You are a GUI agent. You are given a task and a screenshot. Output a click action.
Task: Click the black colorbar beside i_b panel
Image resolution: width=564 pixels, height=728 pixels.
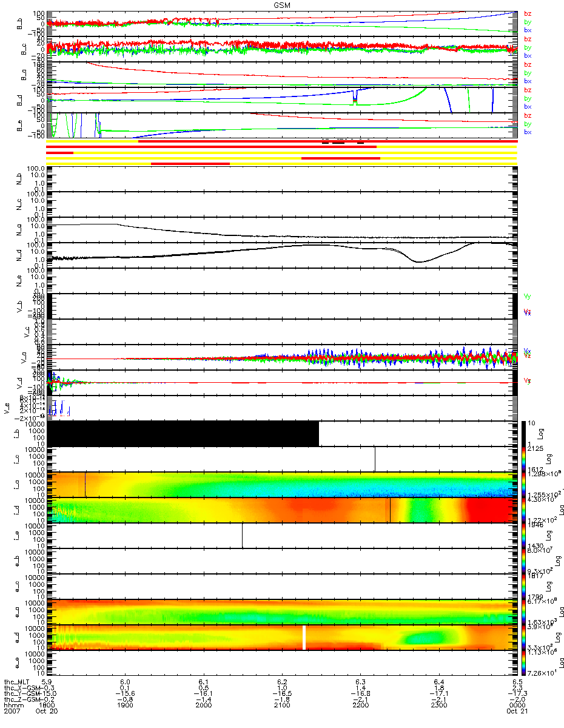pos(525,433)
